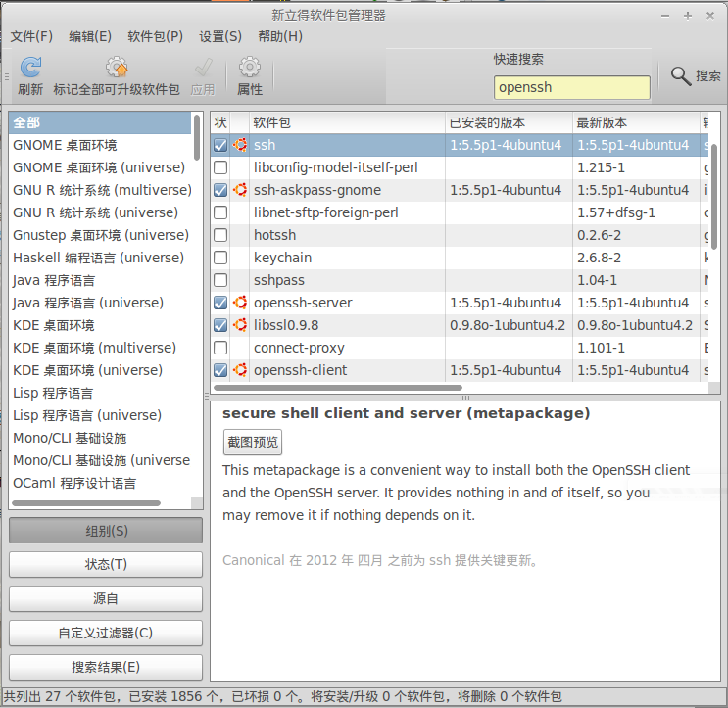
Task: Toggle the libssl0.9.8 checkbox
Action: (x=220, y=325)
